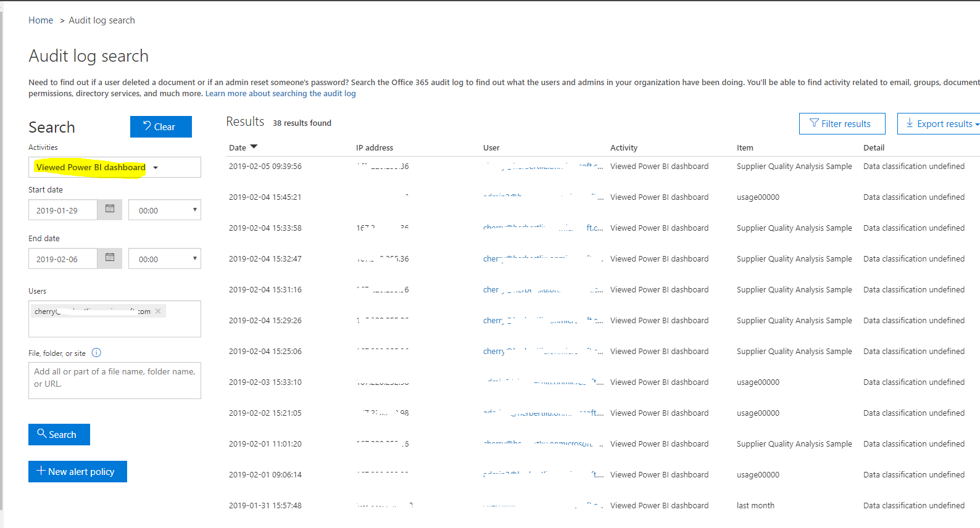Click Audit log search breadcrumb text
The image size is (980, 528).
pyautogui.click(x=102, y=20)
